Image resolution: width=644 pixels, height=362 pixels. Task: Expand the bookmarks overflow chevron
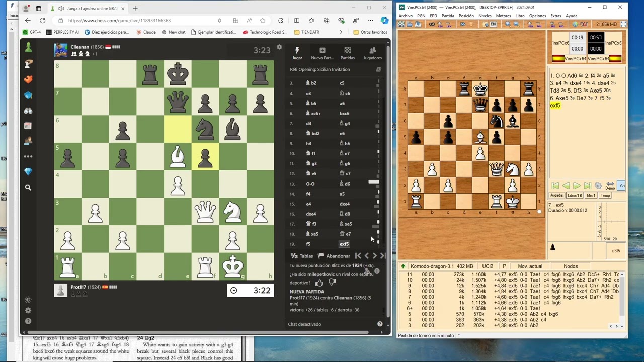(x=341, y=32)
